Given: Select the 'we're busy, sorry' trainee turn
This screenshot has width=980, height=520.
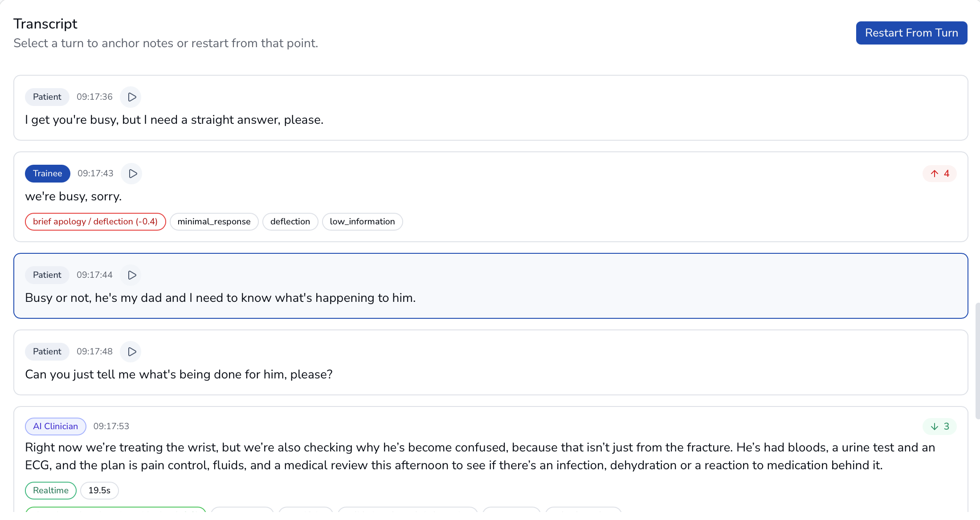Looking at the screenshot, I should pos(490,196).
